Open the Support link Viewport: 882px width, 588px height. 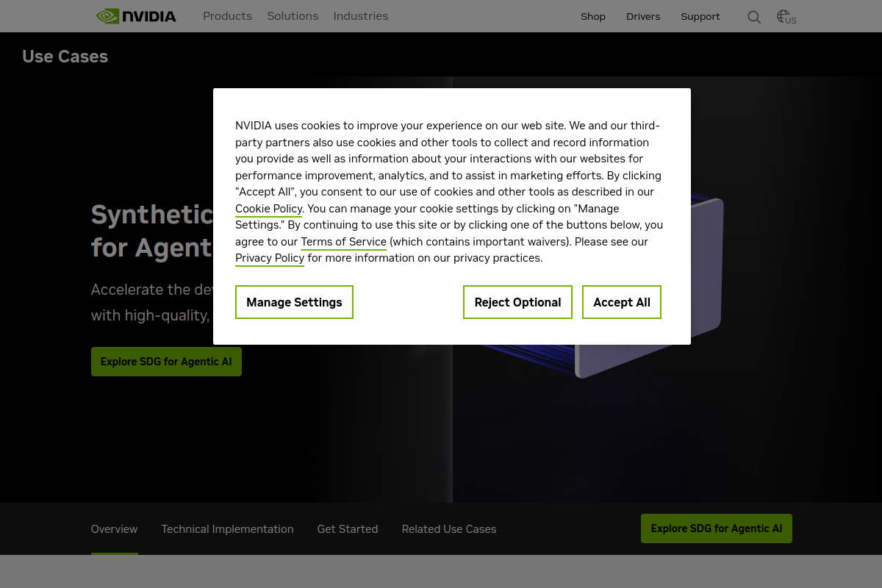pyautogui.click(x=700, y=16)
